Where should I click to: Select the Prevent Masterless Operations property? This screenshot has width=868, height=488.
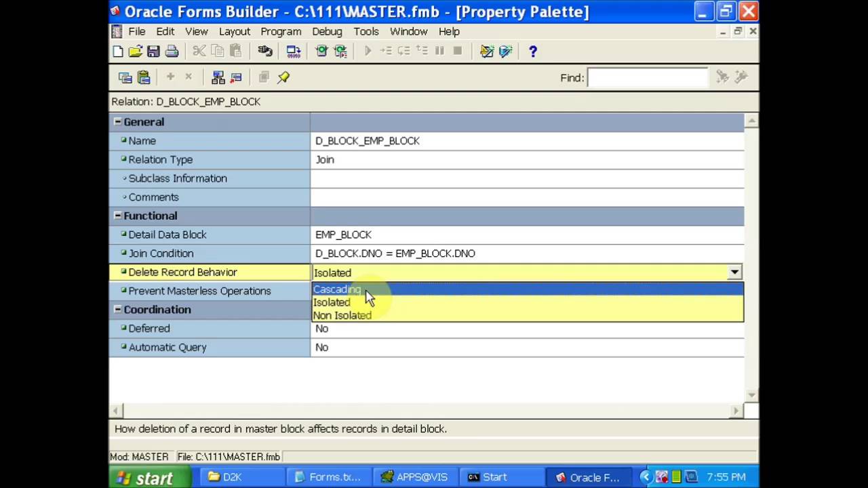point(210,291)
